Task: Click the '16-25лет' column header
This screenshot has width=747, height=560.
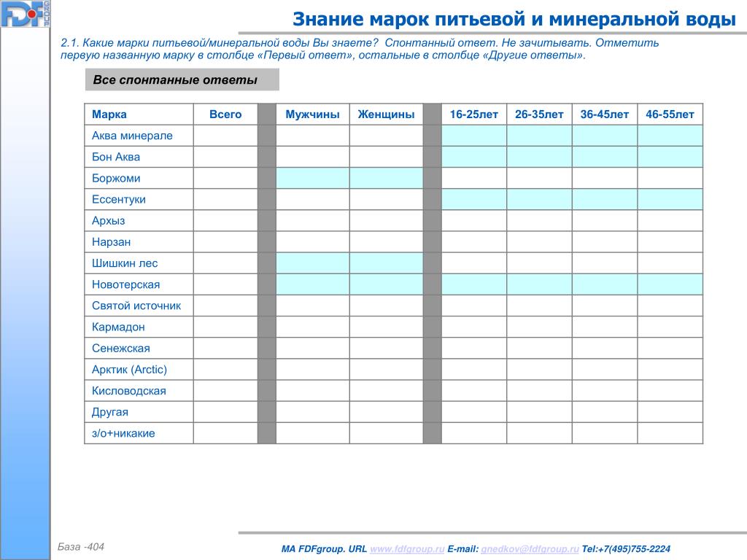Action: 473,114
